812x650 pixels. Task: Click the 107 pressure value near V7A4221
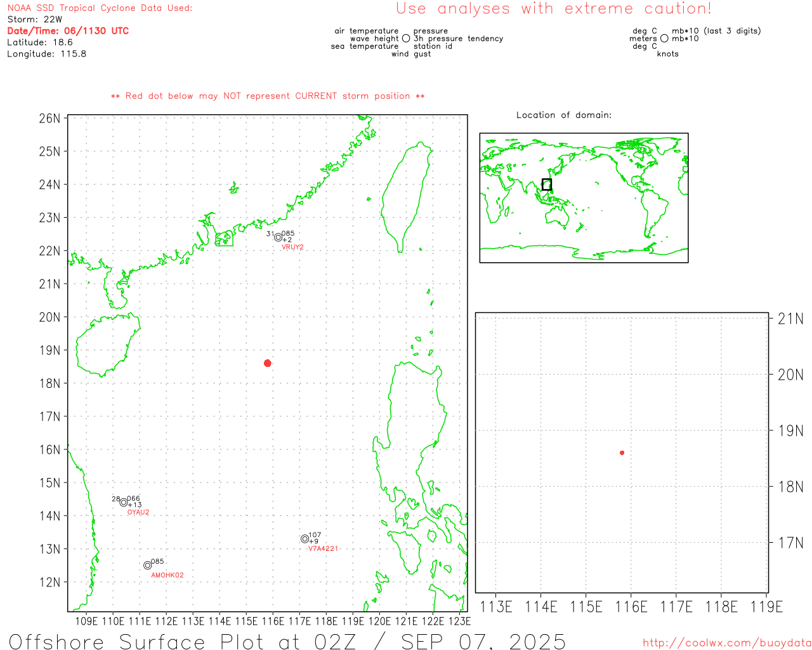point(315,535)
